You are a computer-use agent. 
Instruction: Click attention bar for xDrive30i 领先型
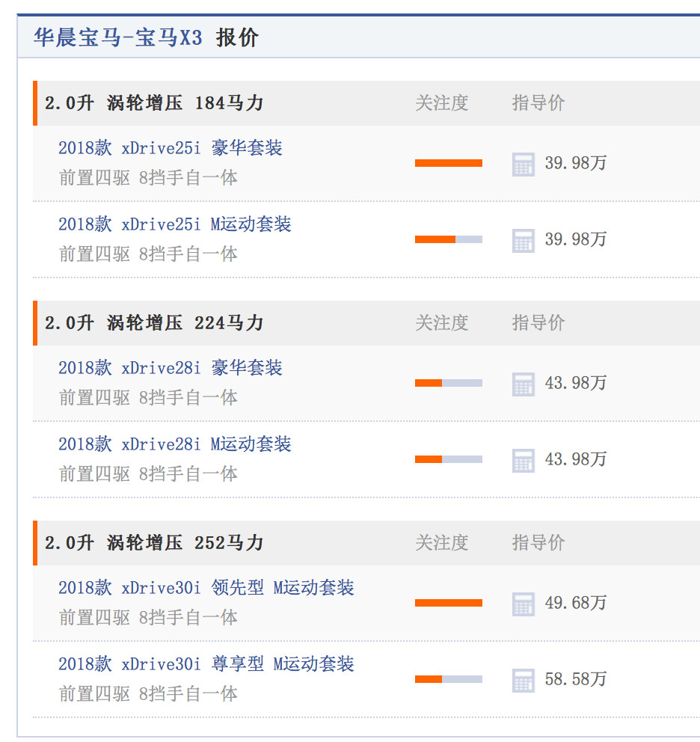pyautogui.click(x=449, y=603)
